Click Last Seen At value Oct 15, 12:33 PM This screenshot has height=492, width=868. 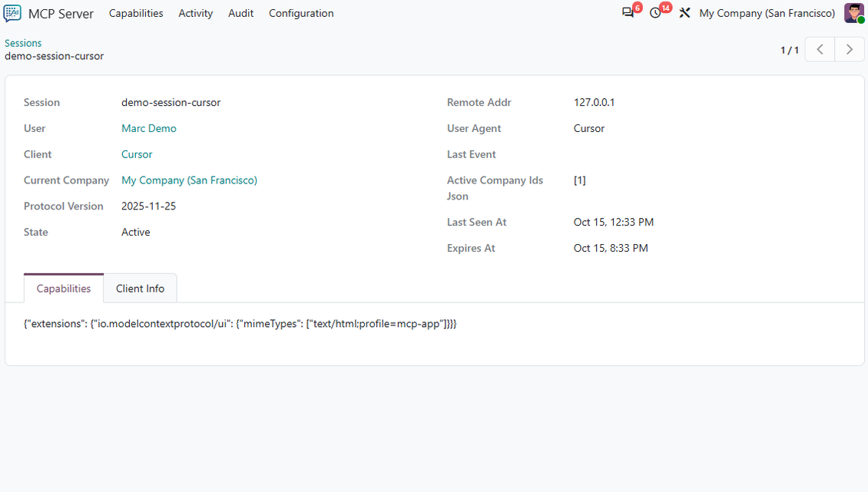pyautogui.click(x=613, y=223)
